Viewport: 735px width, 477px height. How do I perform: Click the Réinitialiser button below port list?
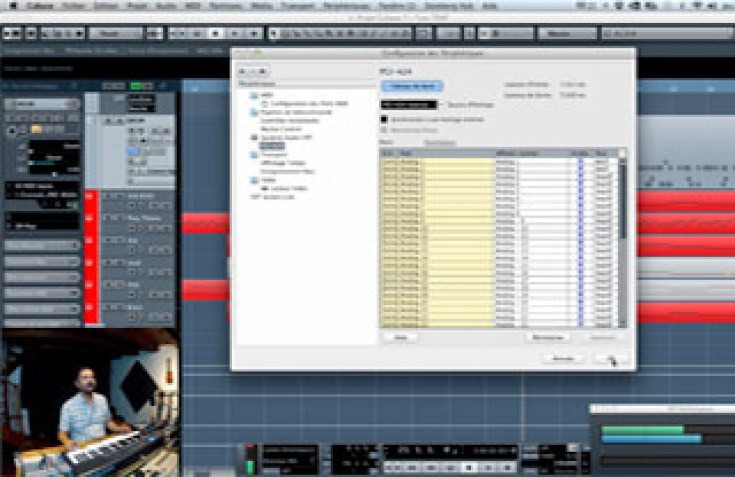pyautogui.click(x=548, y=337)
